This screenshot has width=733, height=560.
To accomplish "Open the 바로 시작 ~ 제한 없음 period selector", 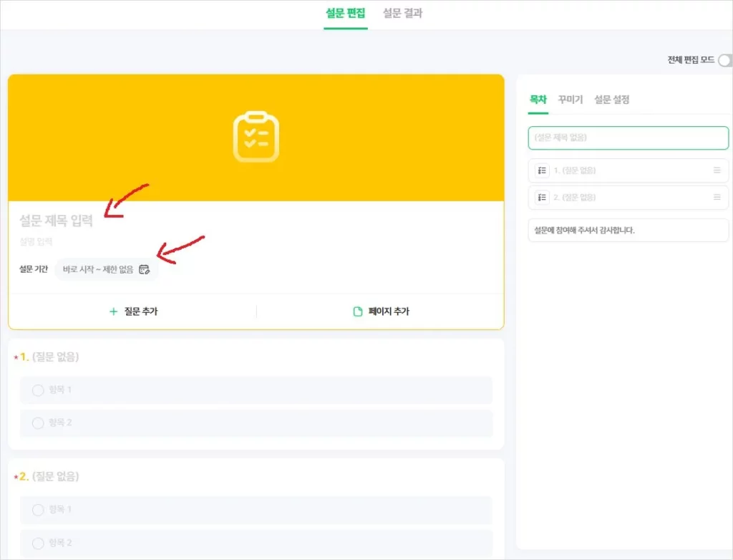I will click(x=99, y=269).
